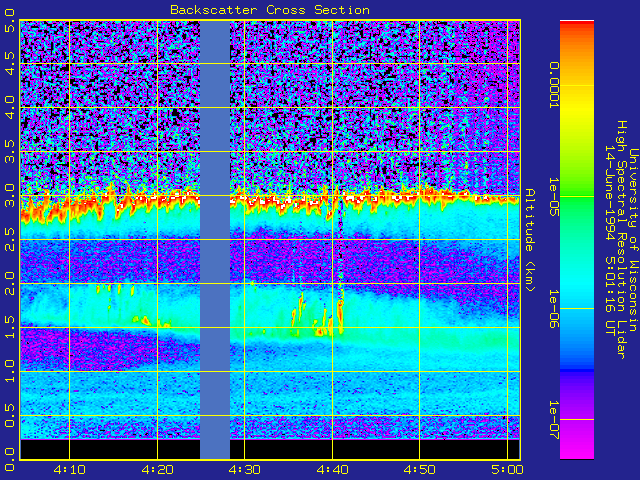Click the 0.0001 color scale label
Viewport: 640px width, 480px height.
coord(554,85)
